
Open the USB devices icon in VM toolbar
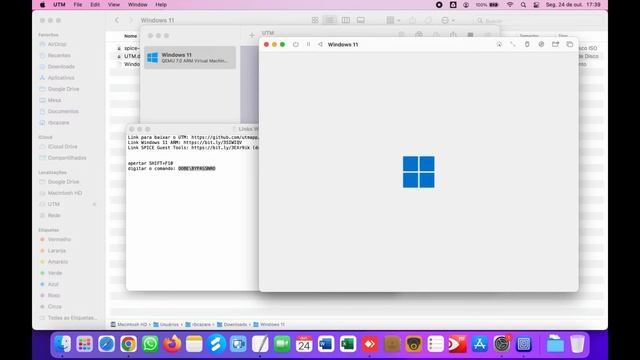(x=527, y=44)
